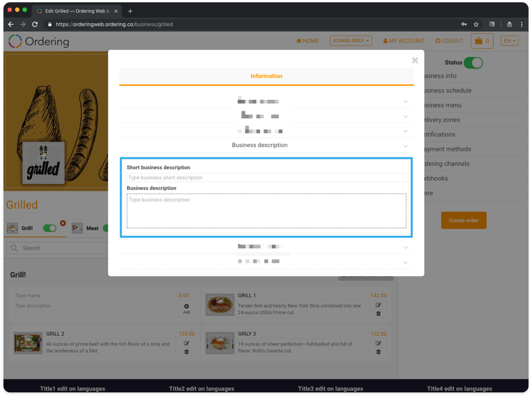Expand the blurred row chevron directly above Business description
The height and width of the screenshot is (397, 532).
coord(406,131)
